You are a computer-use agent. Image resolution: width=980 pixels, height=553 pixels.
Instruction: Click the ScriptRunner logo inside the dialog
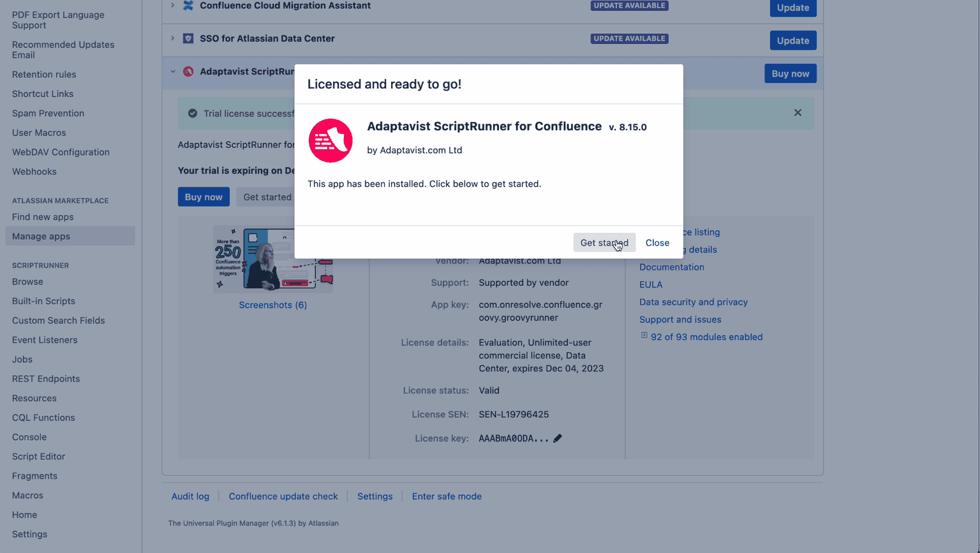[x=330, y=140]
